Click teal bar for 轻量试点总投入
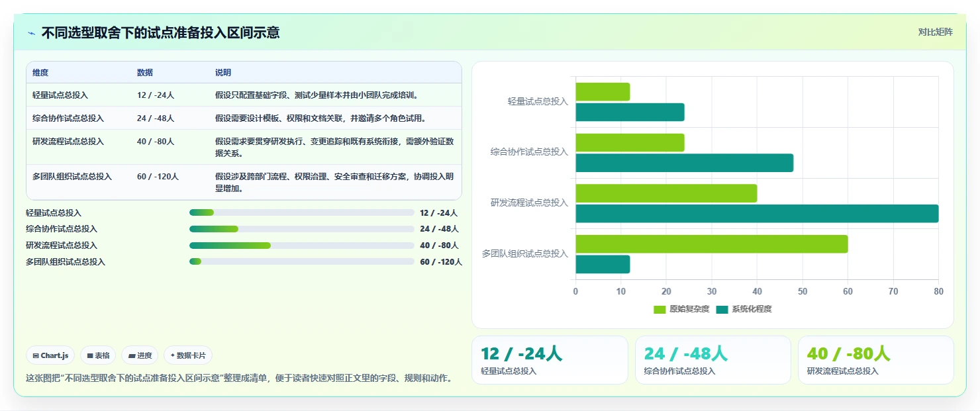 630,113
